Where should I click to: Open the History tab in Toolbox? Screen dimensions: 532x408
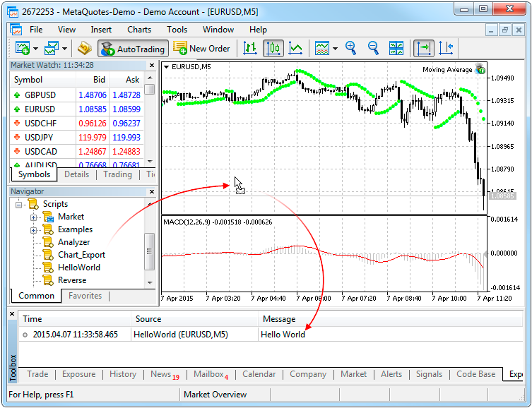(x=122, y=374)
